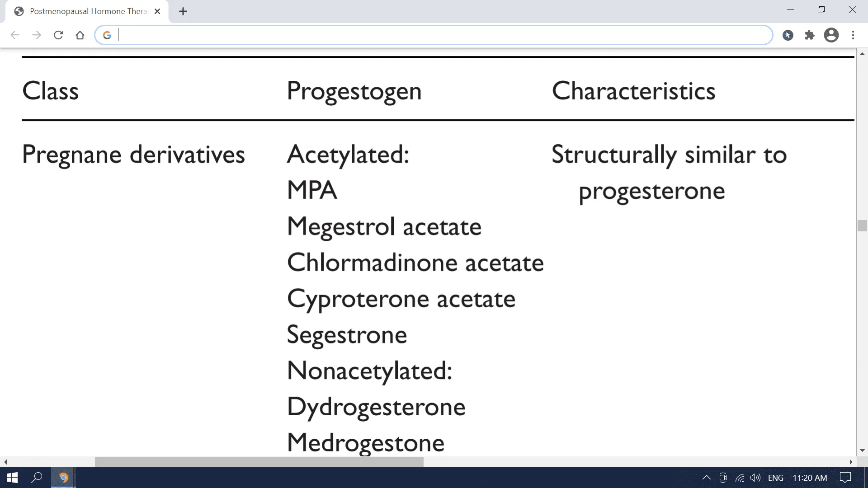Open the user profile avatar
This screenshot has height=488, width=868.
[831, 35]
